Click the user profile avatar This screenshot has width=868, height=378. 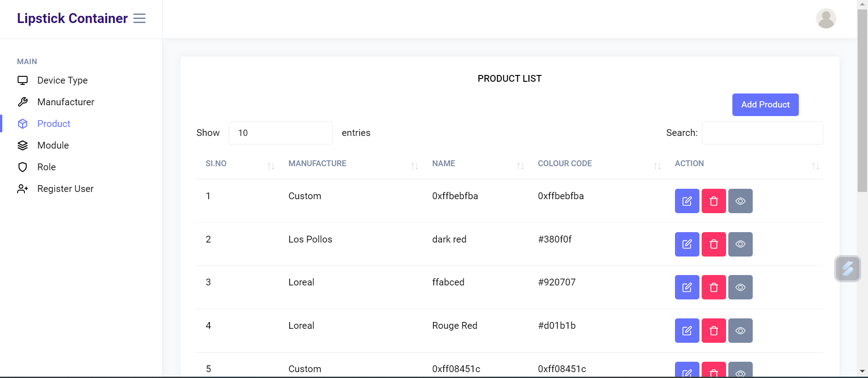(826, 19)
